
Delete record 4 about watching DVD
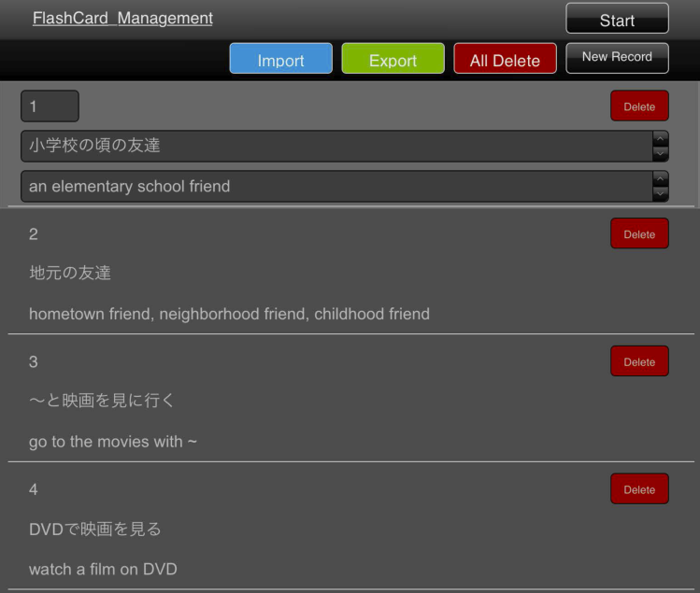(x=639, y=488)
